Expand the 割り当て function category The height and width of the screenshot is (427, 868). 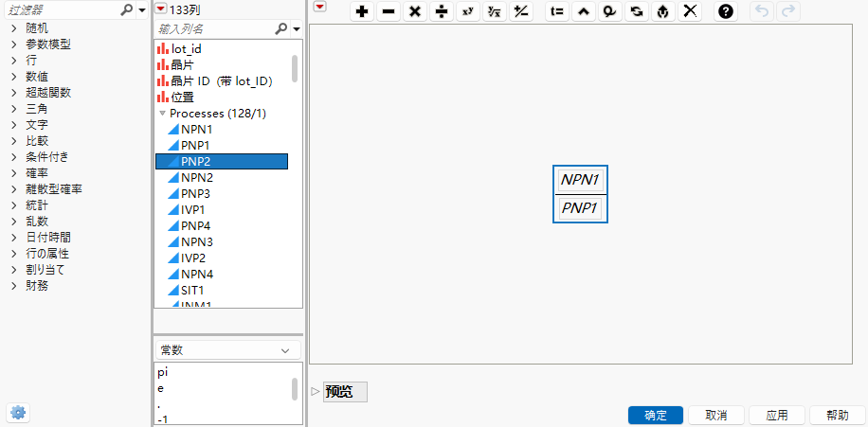click(14, 270)
